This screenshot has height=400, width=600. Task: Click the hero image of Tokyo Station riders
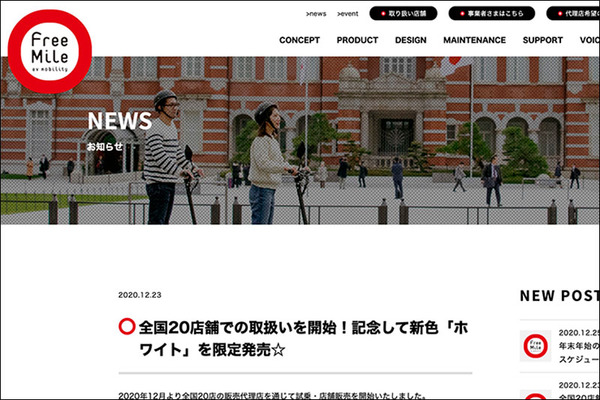click(x=300, y=140)
